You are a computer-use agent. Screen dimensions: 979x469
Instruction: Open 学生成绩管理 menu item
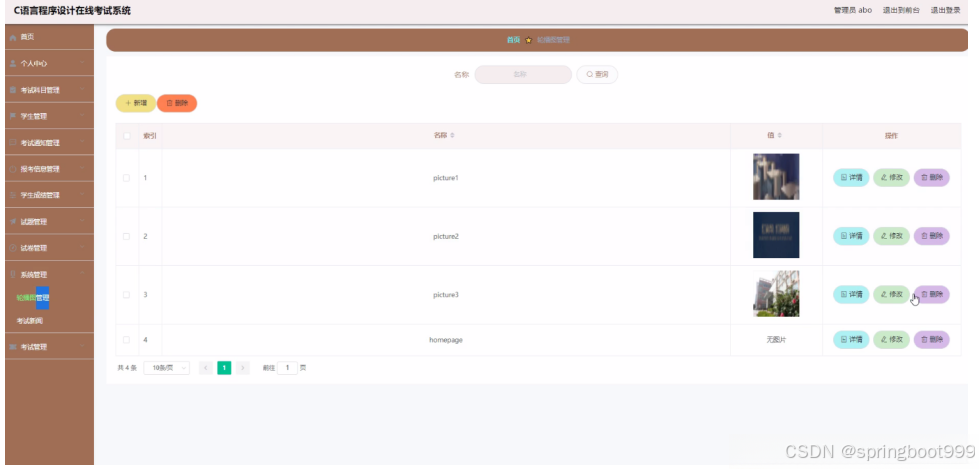coord(49,195)
